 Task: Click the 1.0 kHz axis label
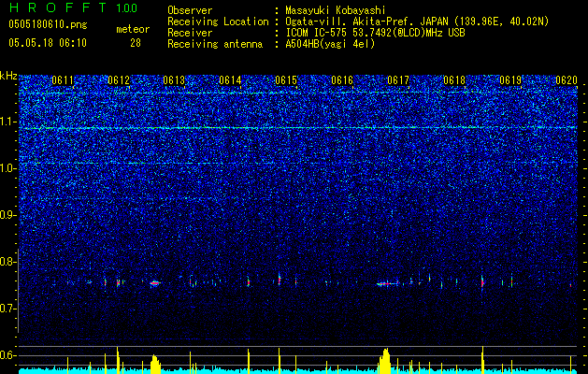click(8, 168)
